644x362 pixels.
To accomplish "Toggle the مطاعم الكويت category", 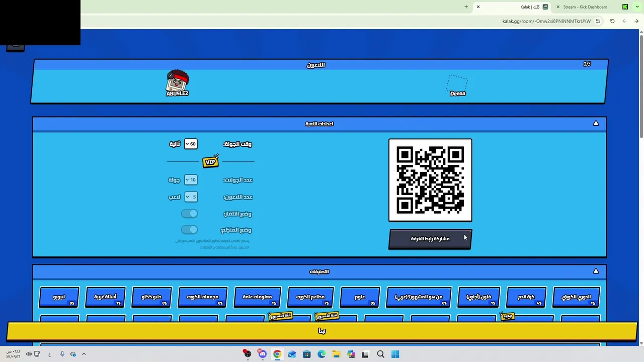I will coord(310,297).
